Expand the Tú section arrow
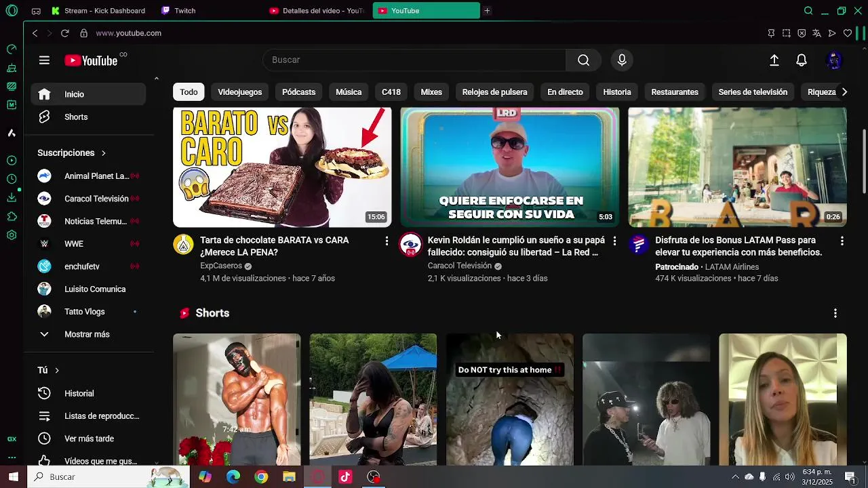868x488 pixels. pyautogui.click(x=57, y=370)
